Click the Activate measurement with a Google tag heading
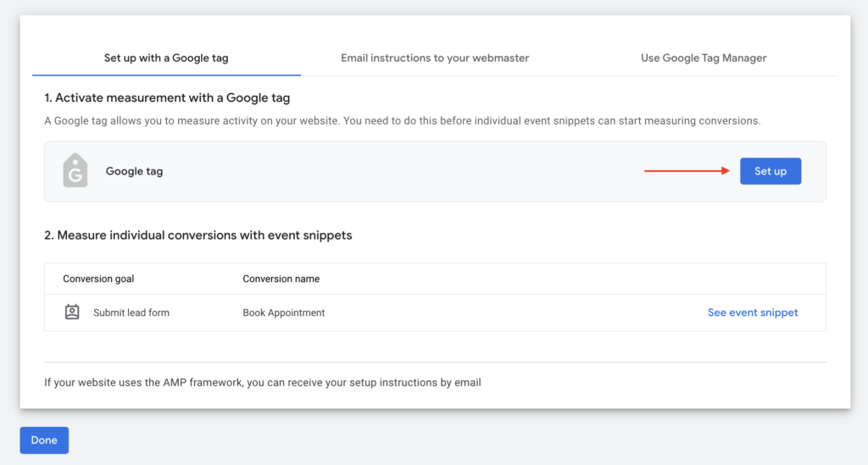The image size is (868, 465). click(x=167, y=98)
